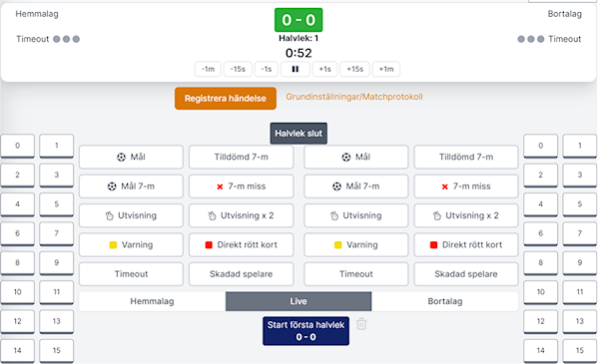Select home player number 7
This screenshot has width=599, height=364.
pyautogui.click(x=57, y=233)
